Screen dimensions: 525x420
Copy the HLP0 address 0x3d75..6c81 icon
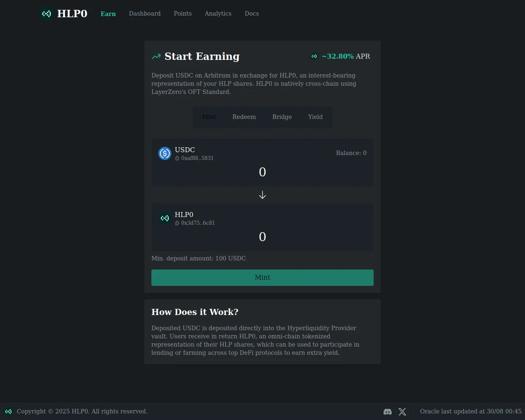pos(177,223)
